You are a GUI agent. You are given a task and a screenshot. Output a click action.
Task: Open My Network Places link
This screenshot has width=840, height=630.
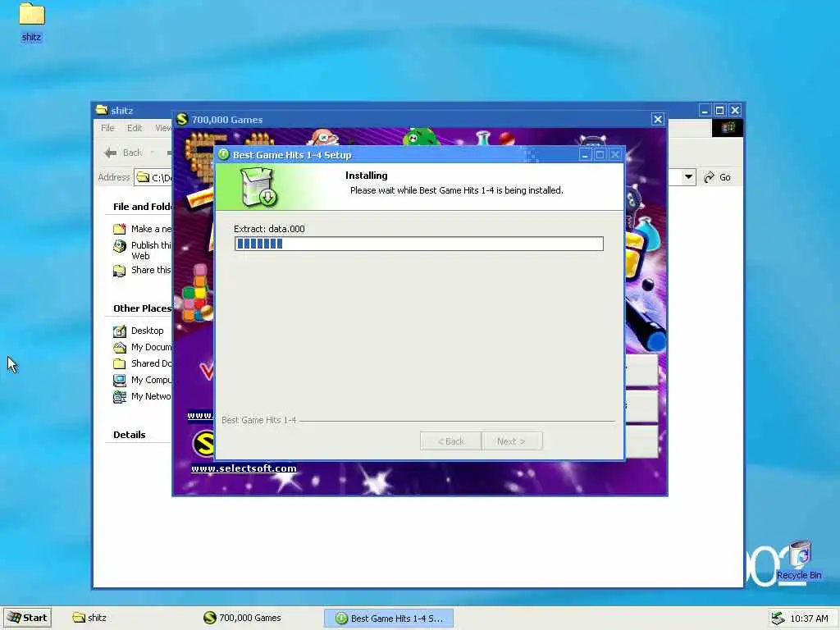151,396
